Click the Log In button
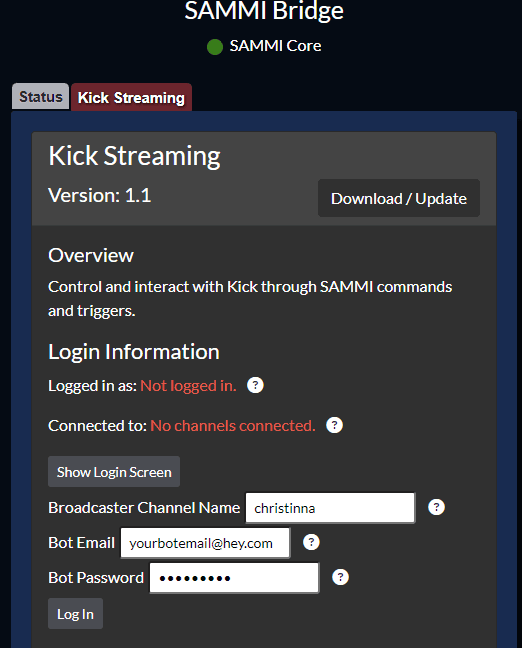This screenshot has height=648, width=522. pyautogui.click(x=75, y=614)
